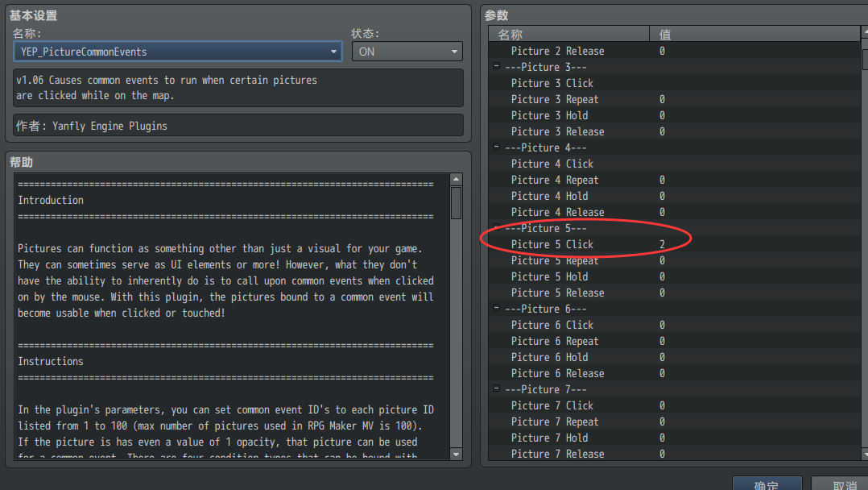Click the Introduction heading in help text
Screen dimensions: 868x490
tap(51, 200)
